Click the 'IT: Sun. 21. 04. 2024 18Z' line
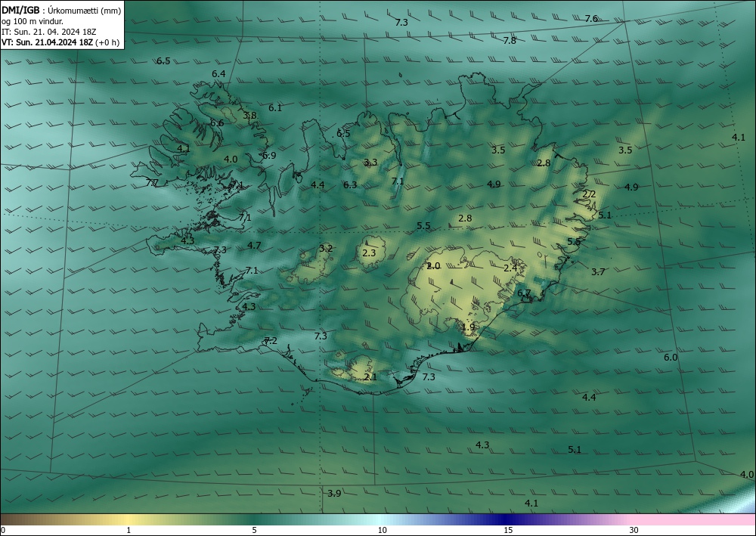This screenshot has width=756, height=536. [x=48, y=32]
